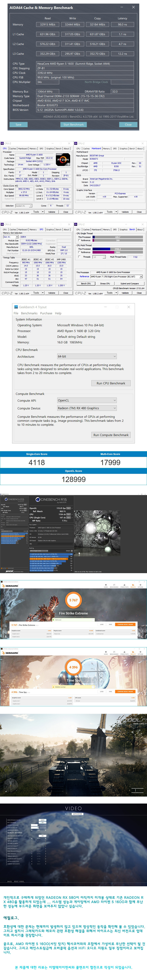This screenshot has height=980, width=147.
Task: Switch to Caches tab in CPU-Z CPU window
Action: pyautogui.click(x=13, y=149)
